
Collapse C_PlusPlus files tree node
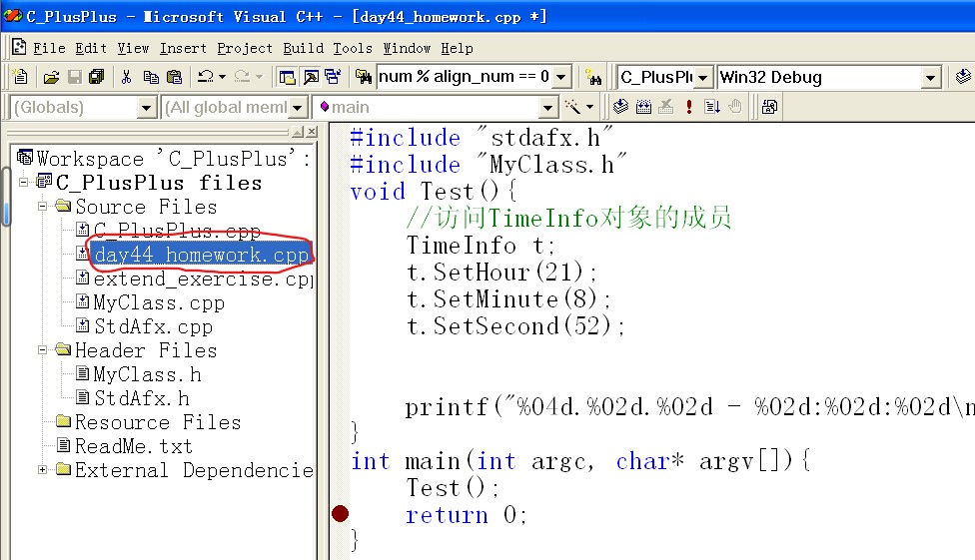tap(23, 182)
